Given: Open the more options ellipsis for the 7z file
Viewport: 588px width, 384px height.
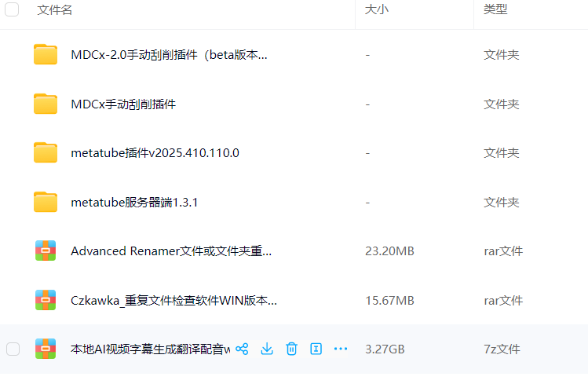Looking at the screenshot, I should click(341, 349).
